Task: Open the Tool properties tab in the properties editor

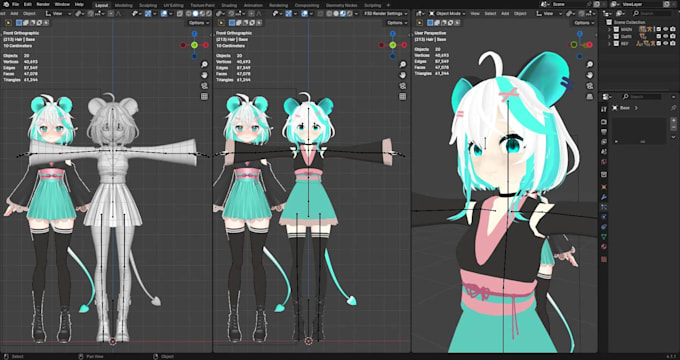Action: [x=604, y=109]
